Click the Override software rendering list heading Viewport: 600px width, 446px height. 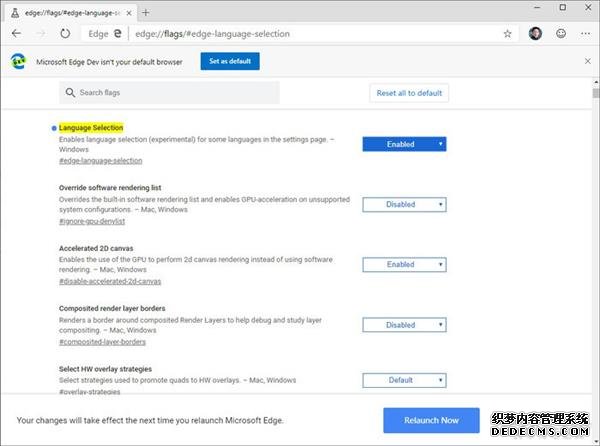(x=110, y=188)
